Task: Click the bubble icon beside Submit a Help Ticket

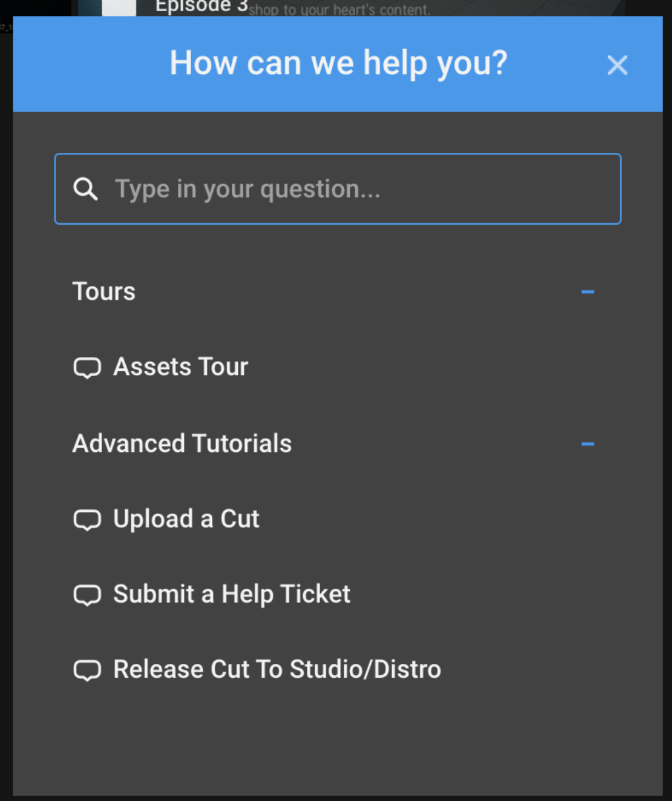Action: pos(87,595)
